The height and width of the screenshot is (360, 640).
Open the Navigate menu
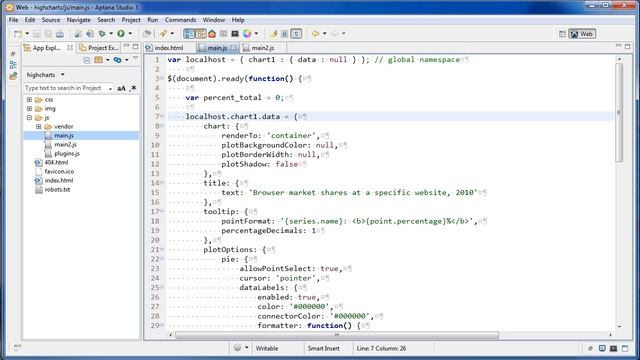[x=79, y=20]
